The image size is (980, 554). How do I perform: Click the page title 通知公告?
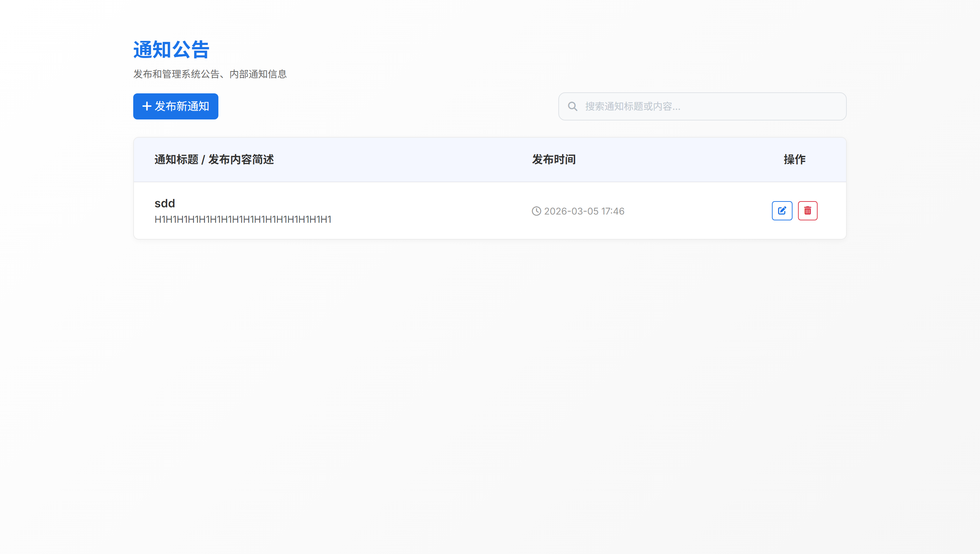(171, 49)
